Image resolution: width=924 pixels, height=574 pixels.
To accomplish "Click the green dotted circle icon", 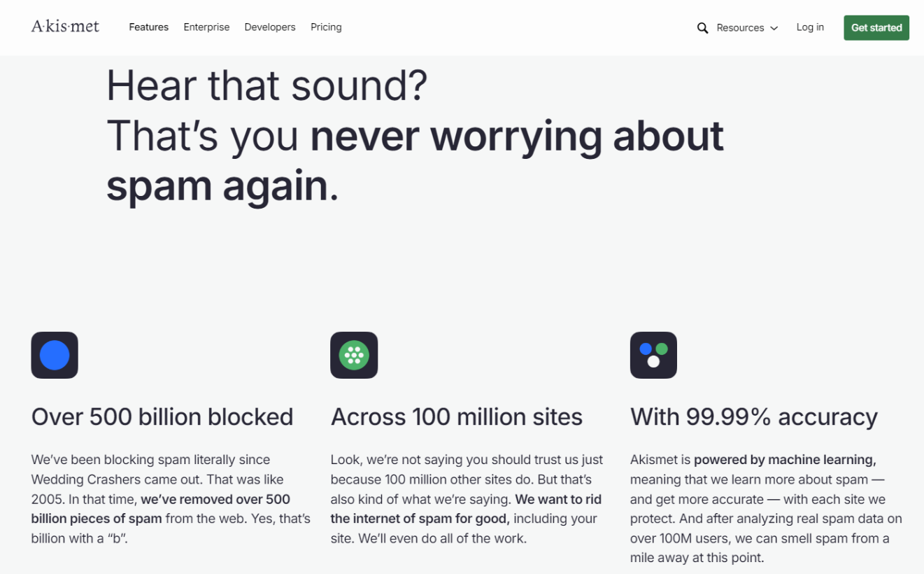I will pyautogui.click(x=354, y=355).
